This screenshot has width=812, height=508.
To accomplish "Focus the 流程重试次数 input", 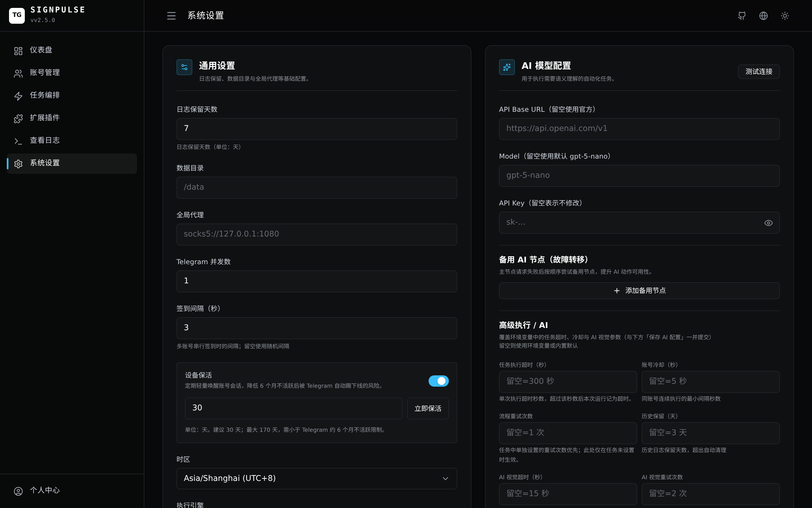I will click(x=568, y=433).
